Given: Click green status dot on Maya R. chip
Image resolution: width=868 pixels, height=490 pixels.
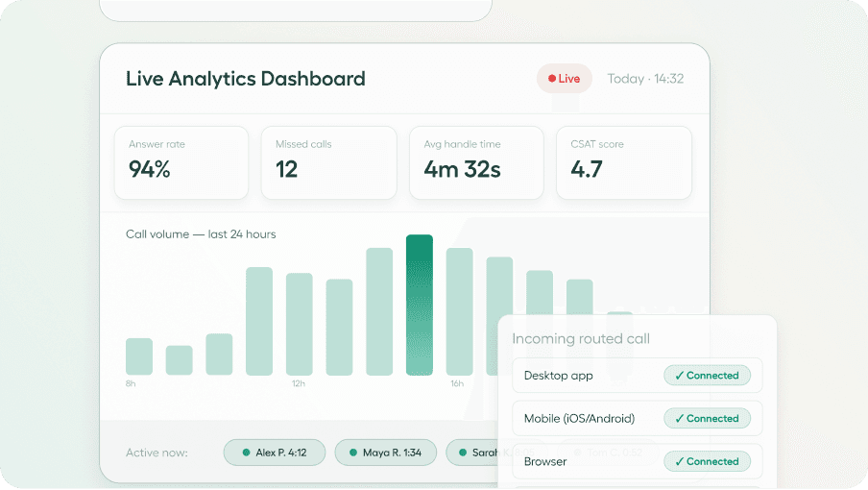Looking at the screenshot, I should [x=353, y=453].
